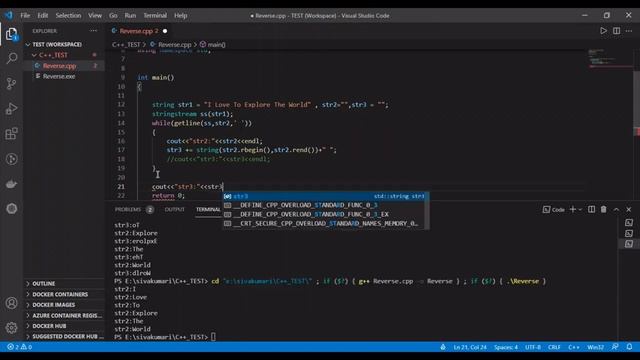Expand the OUTLINE section
Screen dimensions: 640x360
pos(43,283)
